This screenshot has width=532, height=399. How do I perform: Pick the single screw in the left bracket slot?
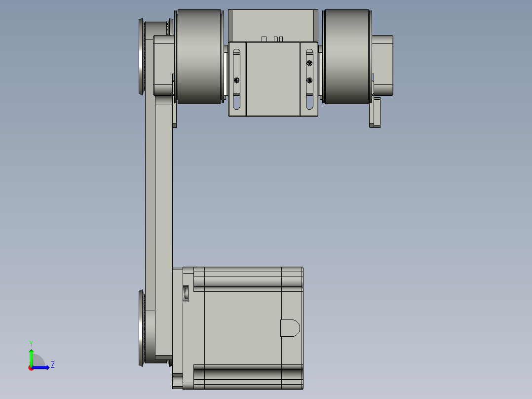point(237,80)
